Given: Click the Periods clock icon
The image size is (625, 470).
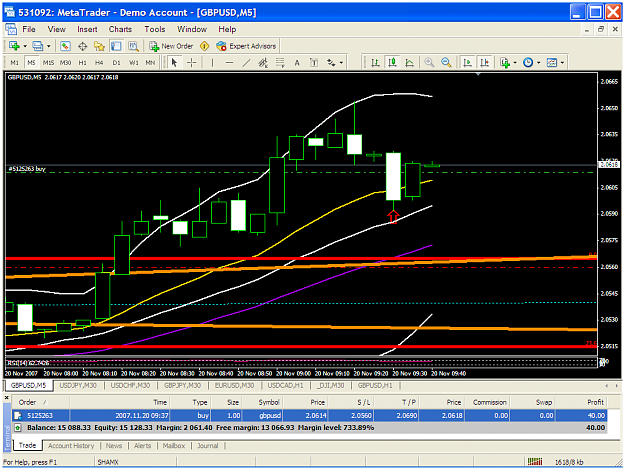Looking at the screenshot, I should (528, 63).
